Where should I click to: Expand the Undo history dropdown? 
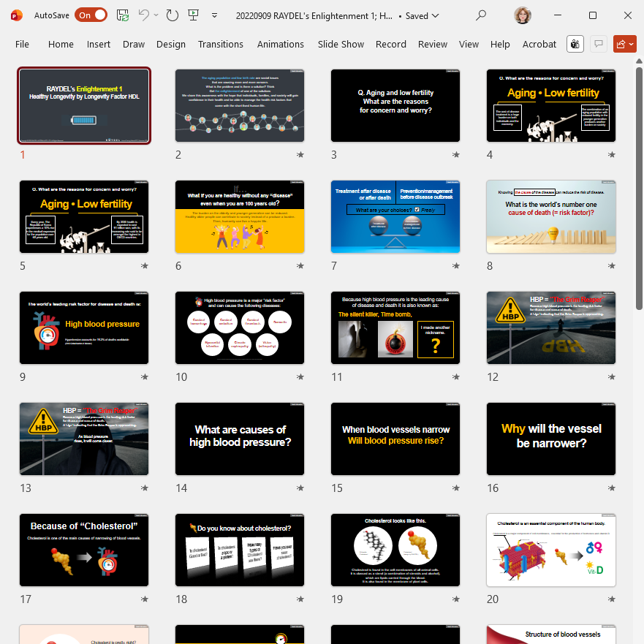point(156,15)
